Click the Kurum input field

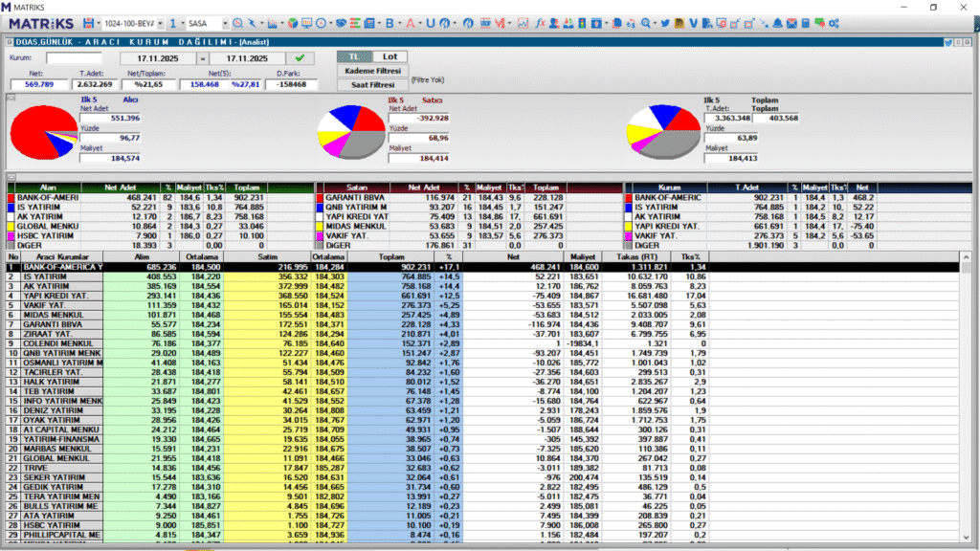tap(74, 58)
